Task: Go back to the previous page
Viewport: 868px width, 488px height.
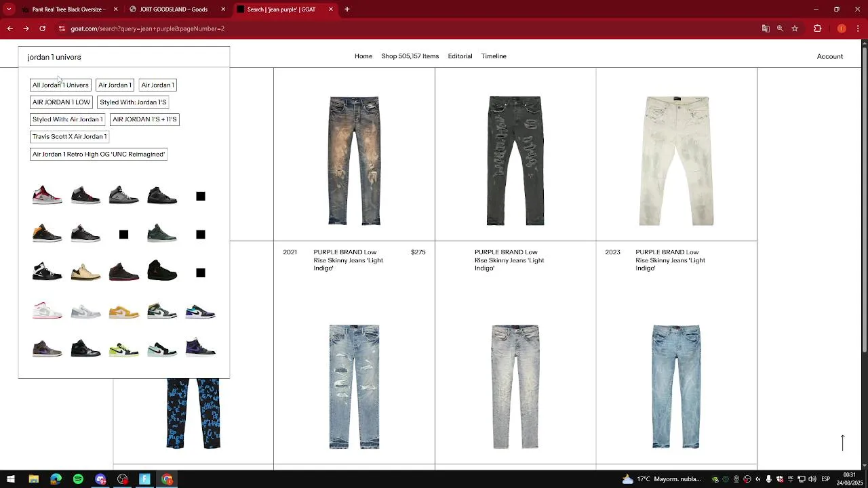Action: coord(10,28)
